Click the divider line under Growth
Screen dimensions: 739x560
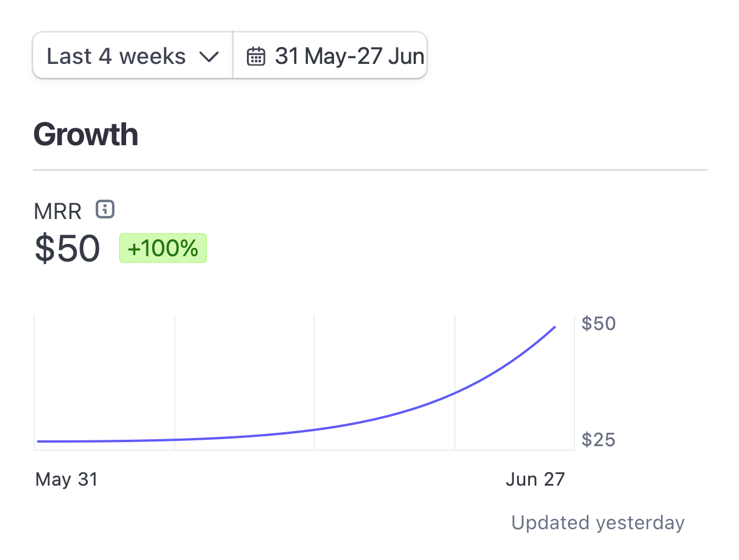pyautogui.click(x=370, y=170)
